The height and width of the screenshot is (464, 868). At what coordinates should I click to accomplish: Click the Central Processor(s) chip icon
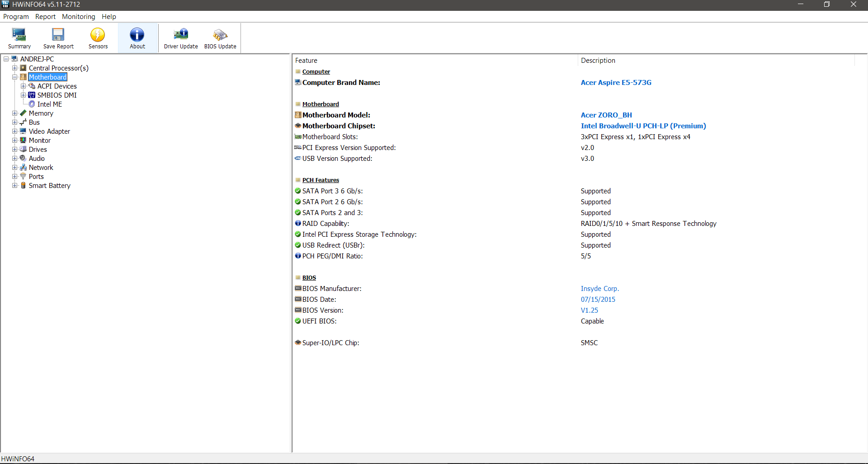[23, 68]
